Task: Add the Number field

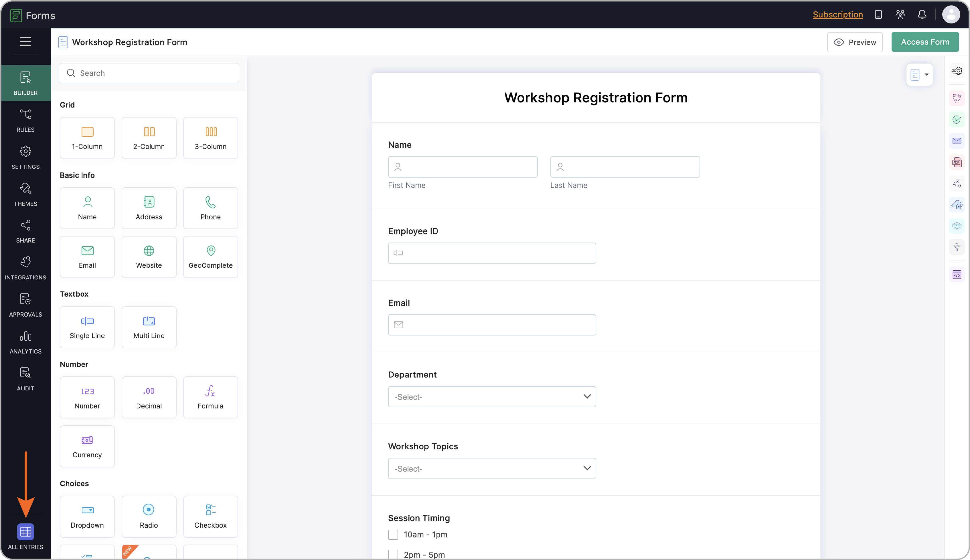Action: coord(87,397)
